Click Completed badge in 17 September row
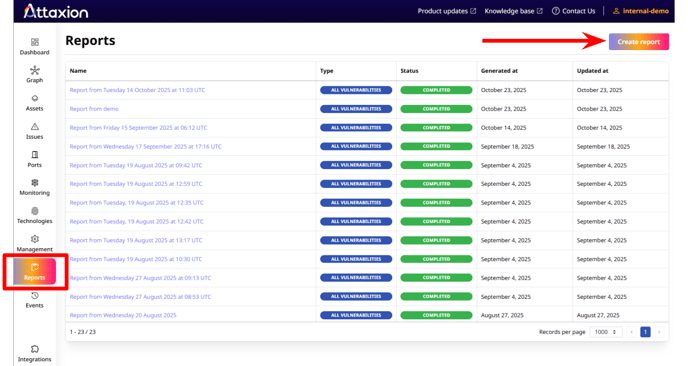This screenshot has width=688, height=366. click(x=436, y=147)
